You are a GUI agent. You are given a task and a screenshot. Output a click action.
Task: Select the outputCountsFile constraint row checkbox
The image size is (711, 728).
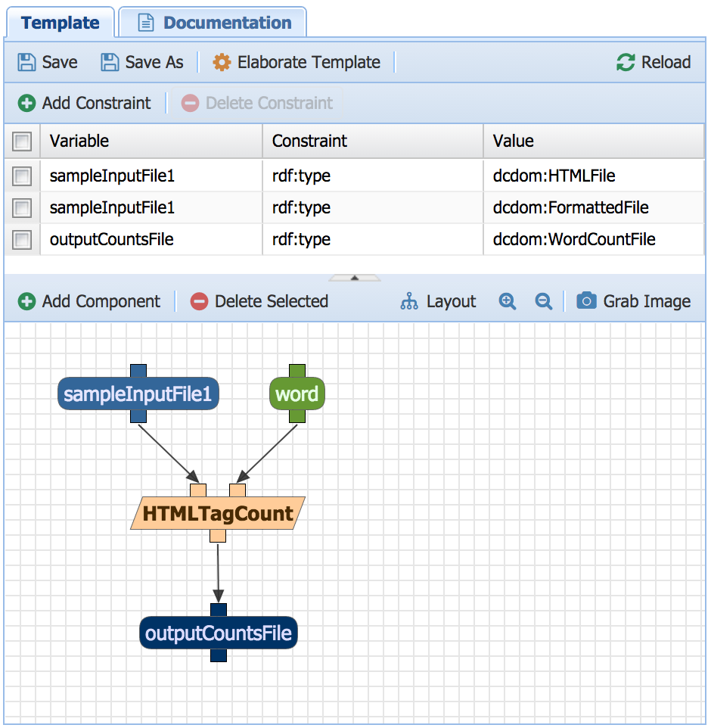(22, 240)
